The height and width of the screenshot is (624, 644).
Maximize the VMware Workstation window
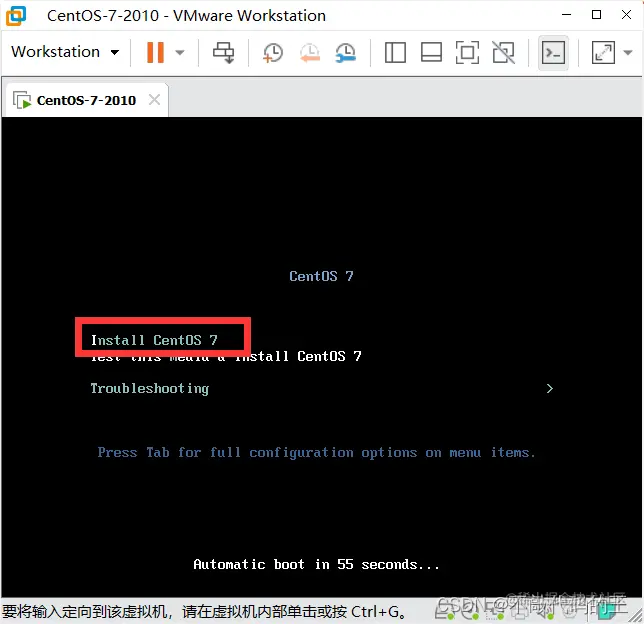pyautogui.click(x=596, y=15)
